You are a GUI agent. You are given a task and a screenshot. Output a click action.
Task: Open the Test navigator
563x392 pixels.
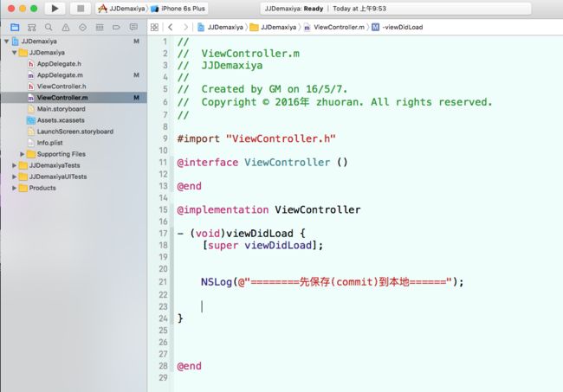(82, 27)
